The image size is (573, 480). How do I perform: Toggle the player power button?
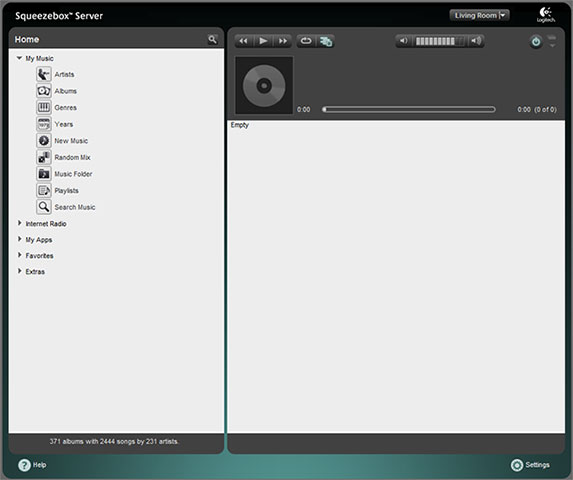tap(536, 42)
